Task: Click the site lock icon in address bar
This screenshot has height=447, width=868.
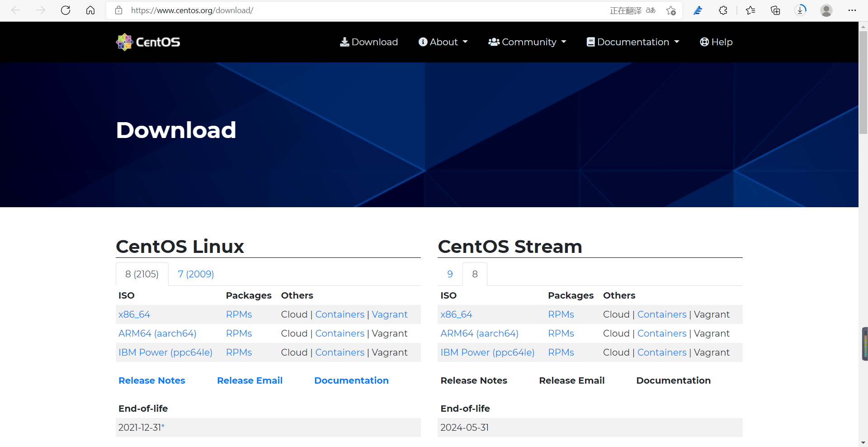Action: tap(118, 10)
